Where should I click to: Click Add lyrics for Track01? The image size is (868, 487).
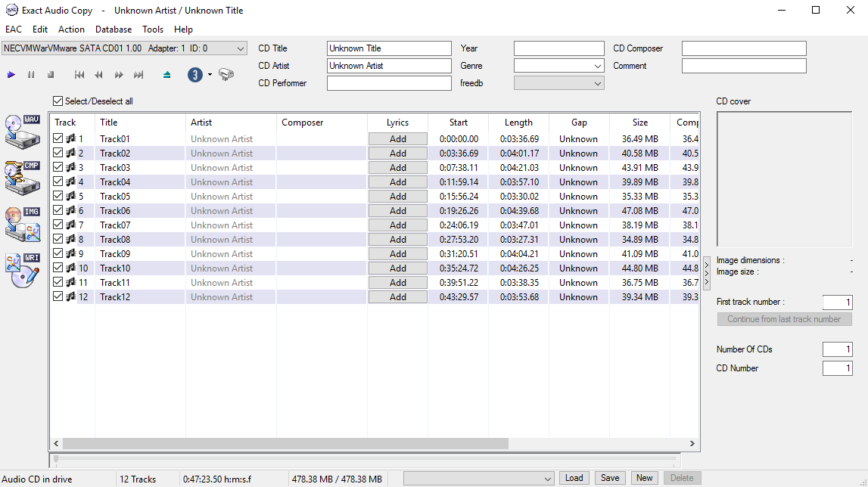pyautogui.click(x=397, y=139)
